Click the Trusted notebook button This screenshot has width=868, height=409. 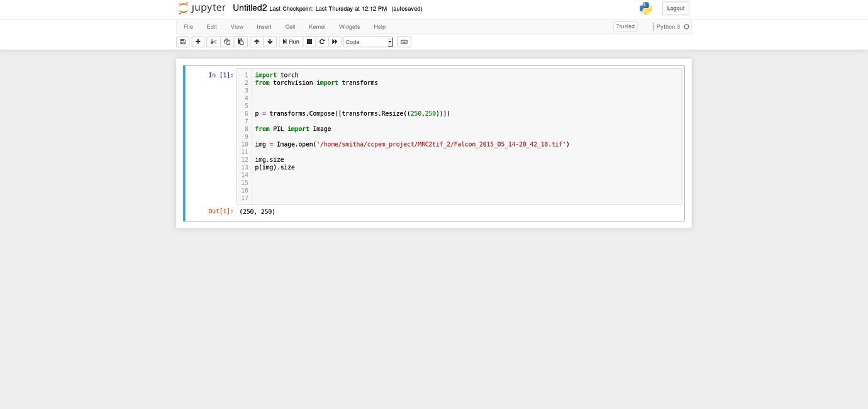point(625,26)
